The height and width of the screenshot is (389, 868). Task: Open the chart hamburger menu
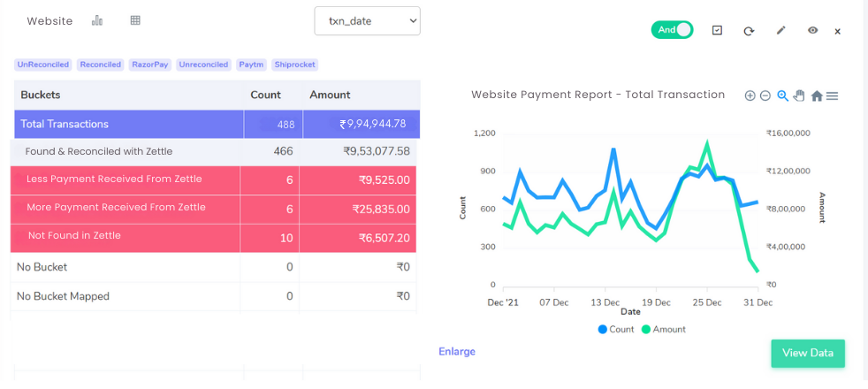[x=832, y=96]
